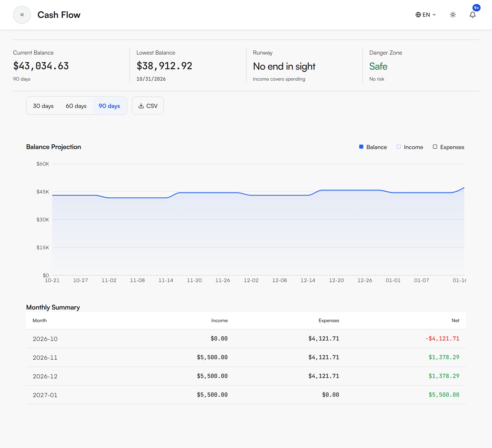Screen dimensions: 492x448
Task: Click 'Income covers spending' text
Action: tap(279, 79)
